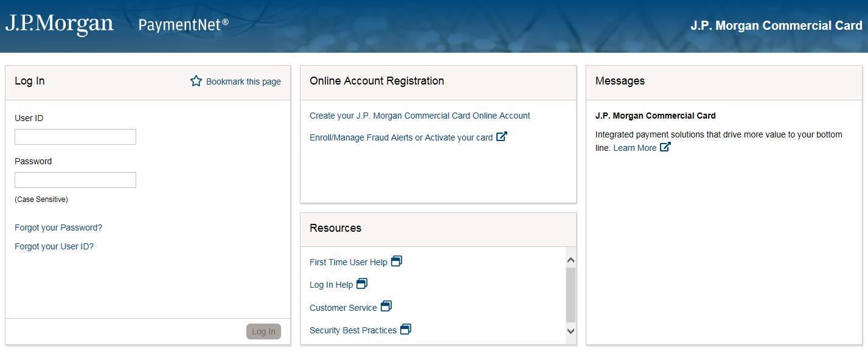Click external link icon beside Fraud Alerts
This screenshot has width=868, height=354.
pyautogui.click(x=502, y=137)
